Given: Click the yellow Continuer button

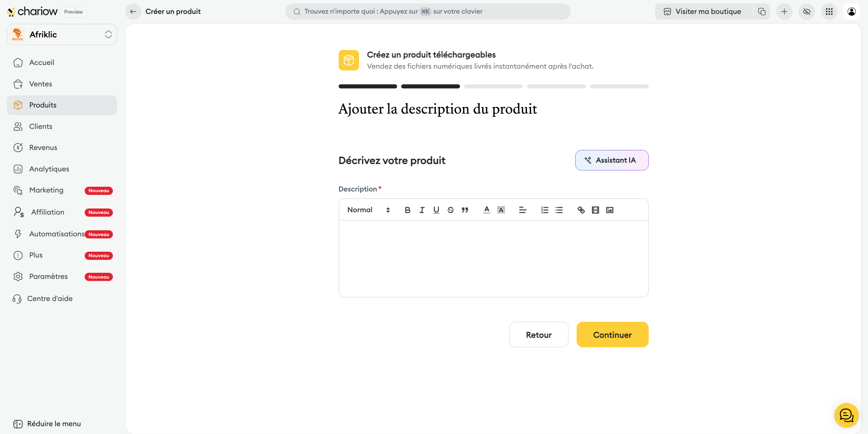Looking at the screenshot, I should [612, 335].
